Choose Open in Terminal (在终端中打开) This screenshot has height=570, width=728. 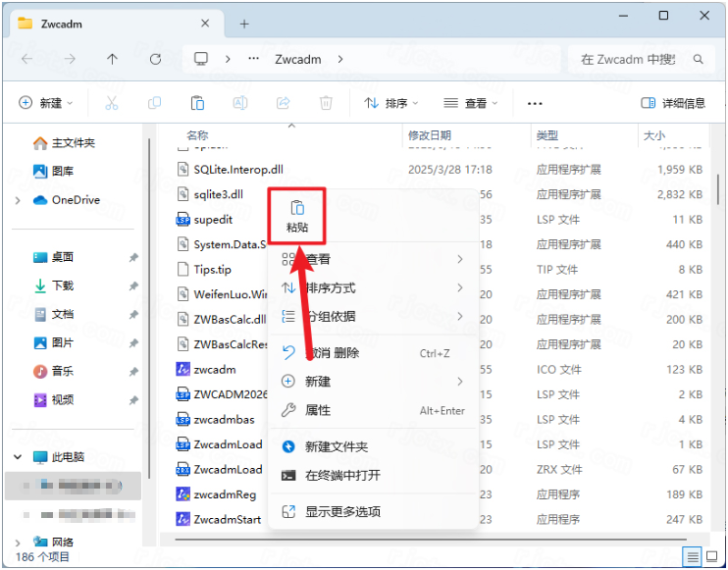342,475
